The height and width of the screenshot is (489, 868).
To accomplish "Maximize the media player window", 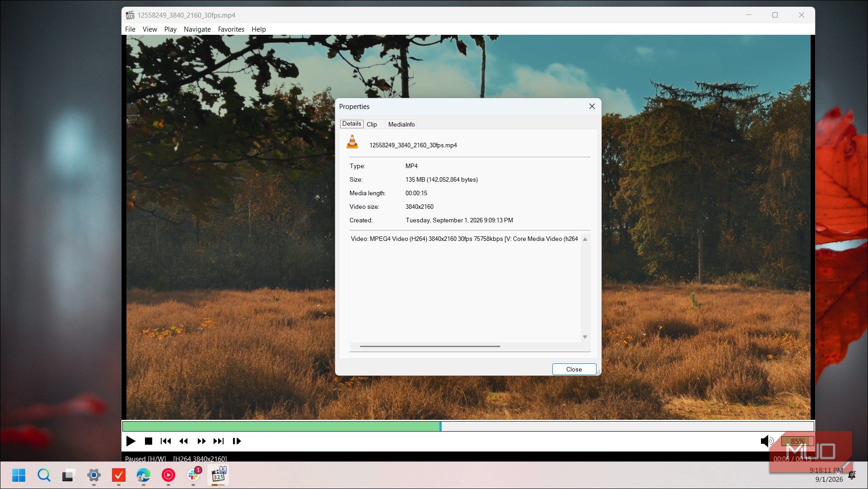I will click(775, 15).
